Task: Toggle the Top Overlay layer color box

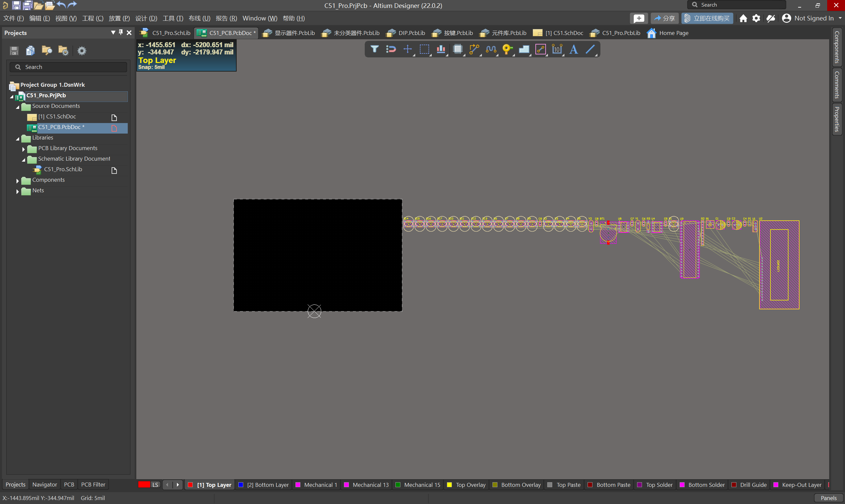Action: point(450,485)
